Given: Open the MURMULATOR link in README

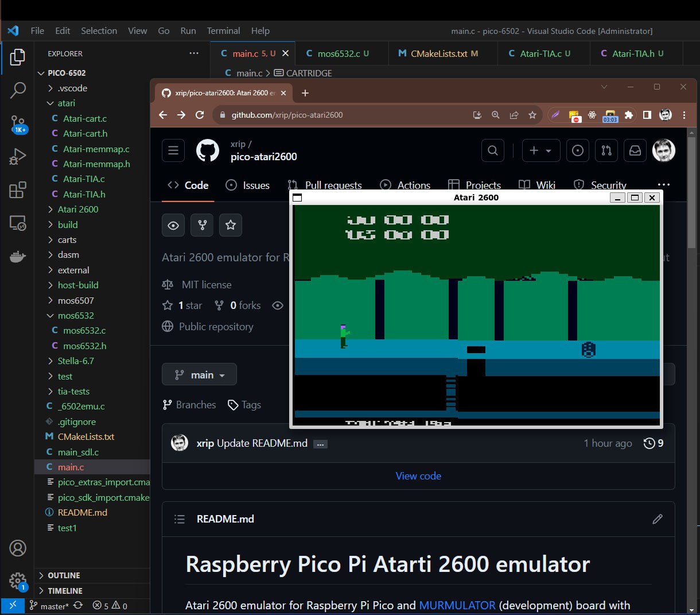Looking at the screenshot, I should point(457,605).
